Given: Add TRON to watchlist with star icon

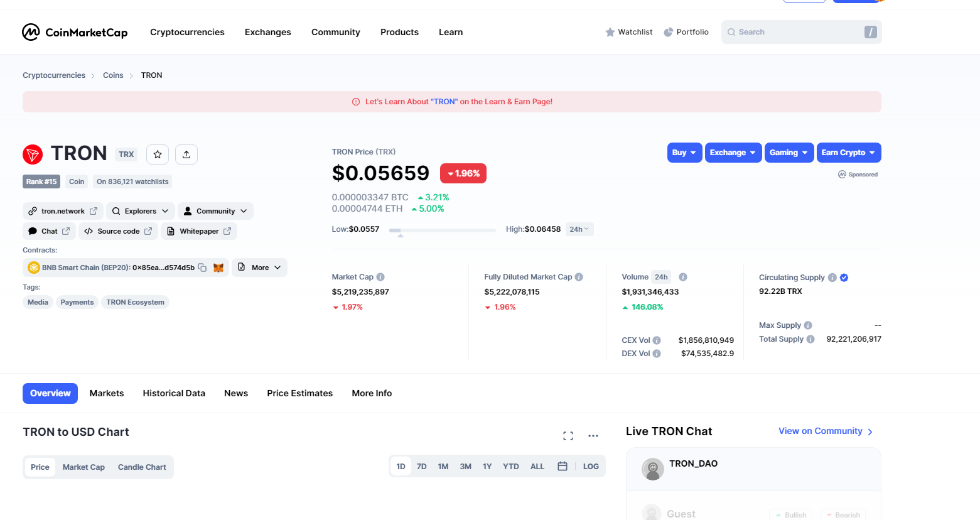Looking at the screenshot, I should click(158, 154).
